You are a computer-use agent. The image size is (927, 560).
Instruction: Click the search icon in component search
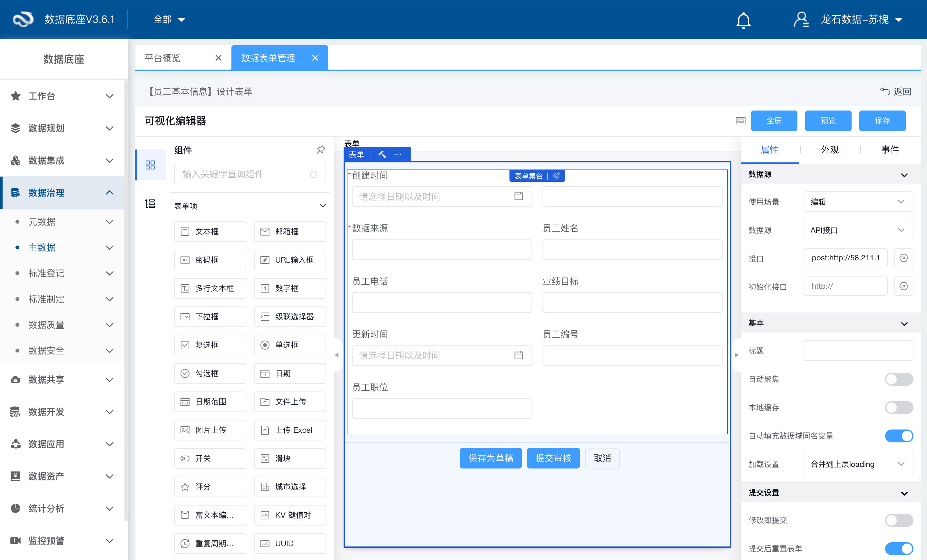tap(313, 175)
